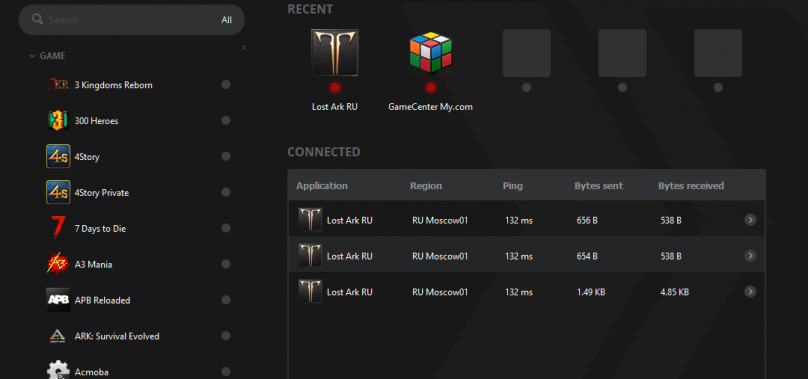Toggle 300 Heroes status dot
The image size is (808, 379).
point(226,121)
